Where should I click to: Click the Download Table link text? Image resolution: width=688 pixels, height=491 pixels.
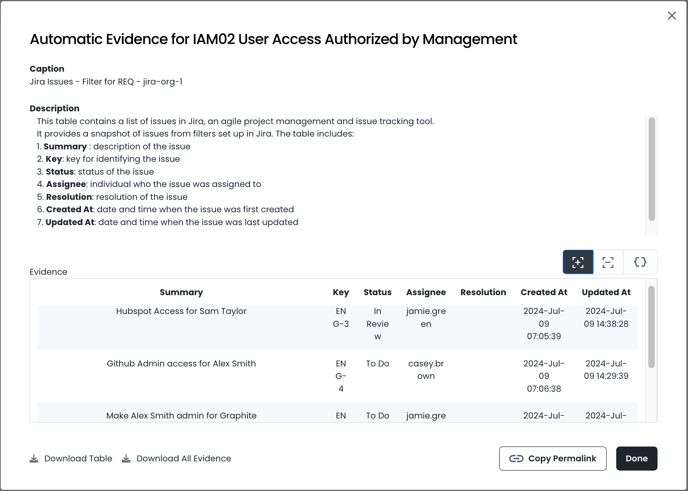78,459
